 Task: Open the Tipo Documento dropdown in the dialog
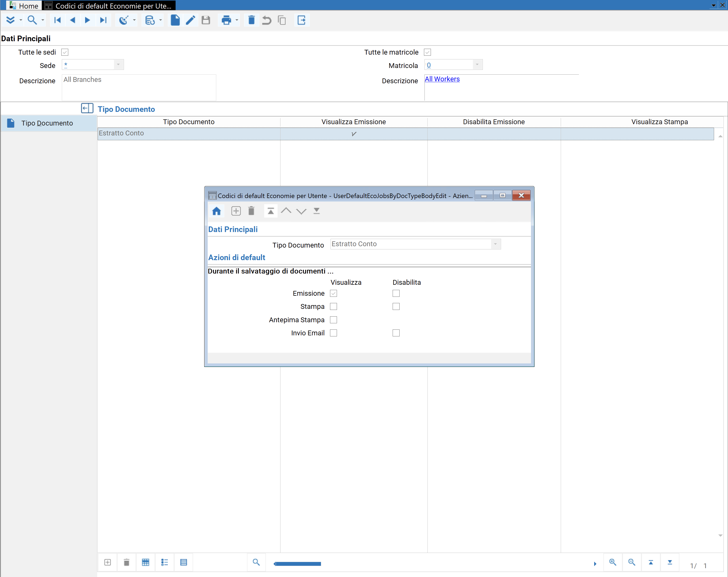495,244
